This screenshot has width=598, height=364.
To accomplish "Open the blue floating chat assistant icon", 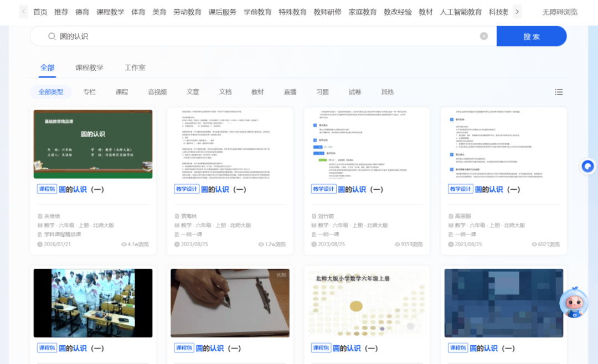I will [587, 166].
